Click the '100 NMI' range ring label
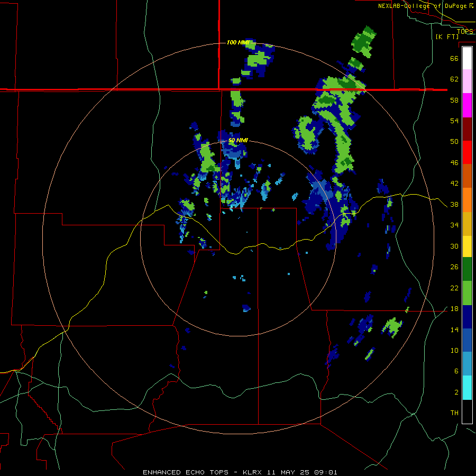The width and height of the screenshot is (476, 476). pos(239,42)
